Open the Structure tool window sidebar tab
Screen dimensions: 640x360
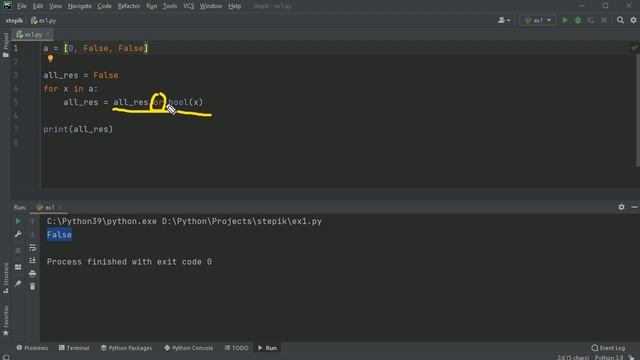coord(5,278)
